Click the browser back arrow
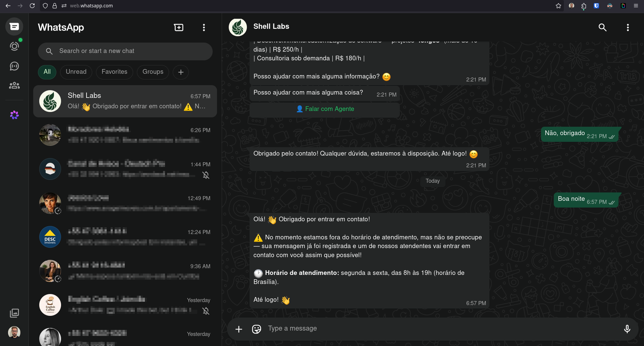The height and width of the screenshot is (346, 644). point(8,6)
